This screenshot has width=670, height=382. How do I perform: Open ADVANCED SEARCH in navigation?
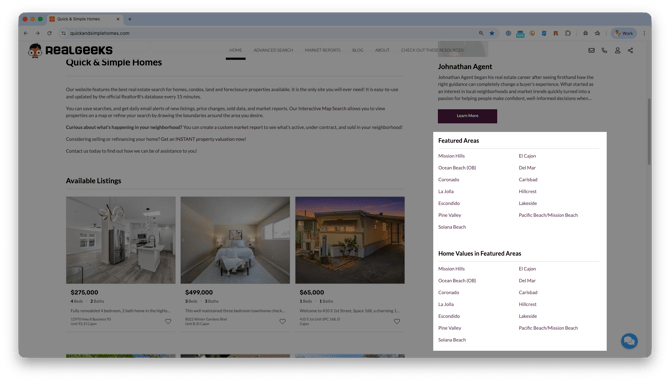(273, 50)
